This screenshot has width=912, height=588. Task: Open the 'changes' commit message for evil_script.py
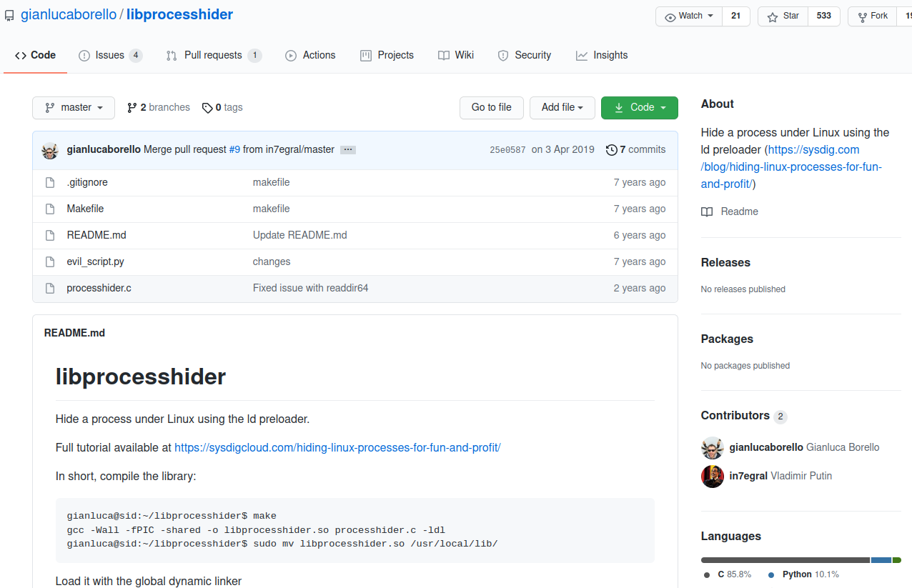click(272, 261)
